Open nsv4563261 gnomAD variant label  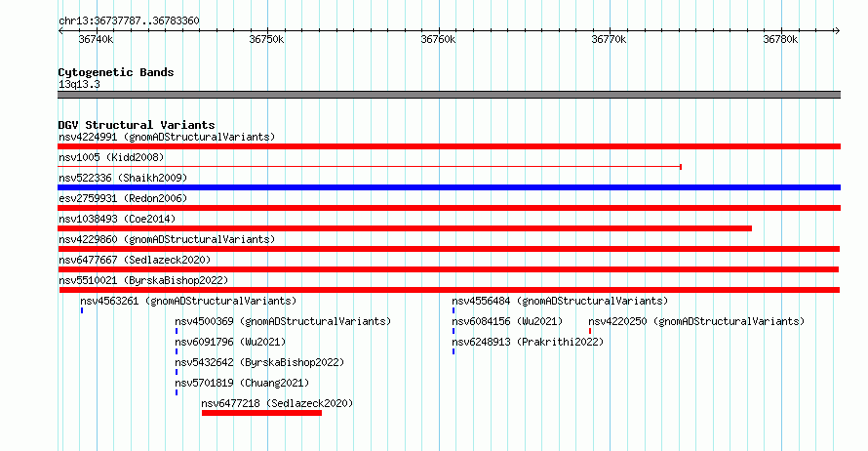pos(188,301)
